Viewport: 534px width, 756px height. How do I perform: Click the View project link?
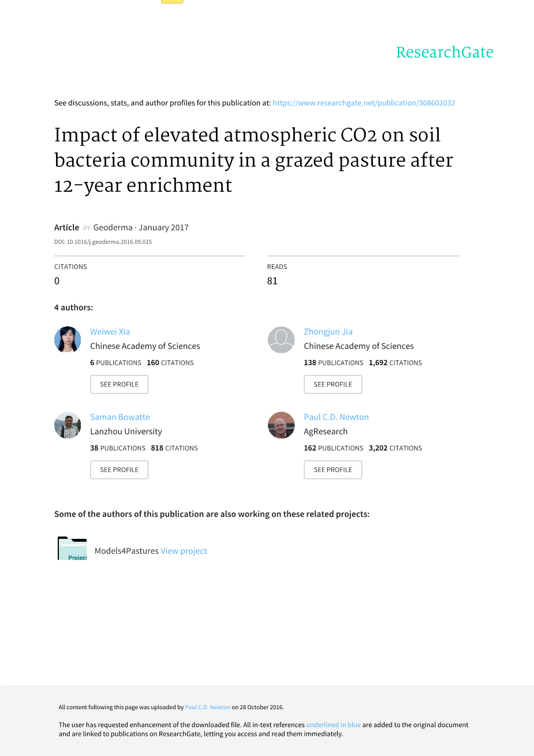pos(184,551)
